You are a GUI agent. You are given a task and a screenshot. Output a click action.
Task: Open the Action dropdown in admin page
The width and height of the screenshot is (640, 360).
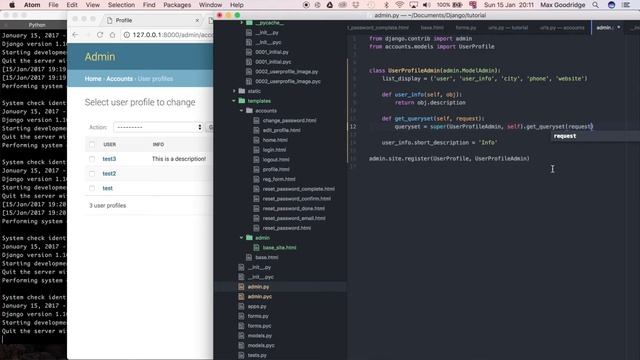[x=158, y=127]
